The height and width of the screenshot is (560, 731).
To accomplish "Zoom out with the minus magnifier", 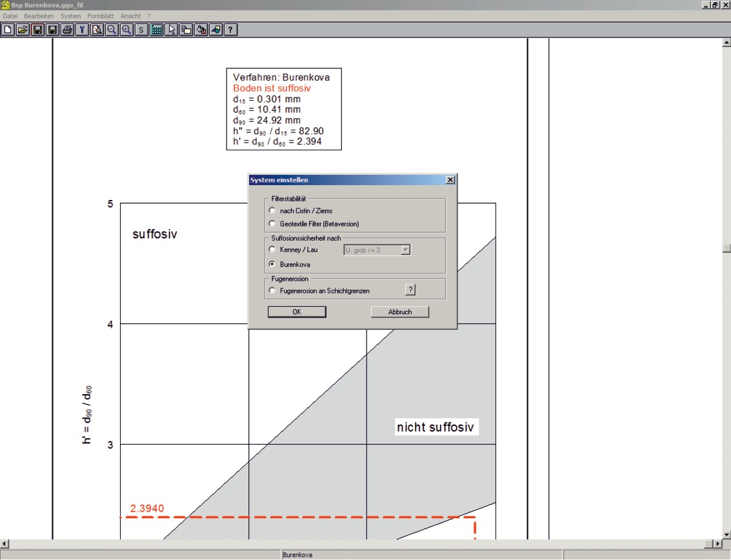I will (112, 30).
